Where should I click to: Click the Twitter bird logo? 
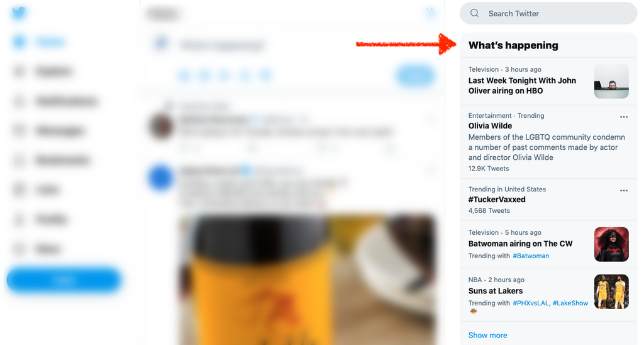pyautogui.click(x=19, y=13)
